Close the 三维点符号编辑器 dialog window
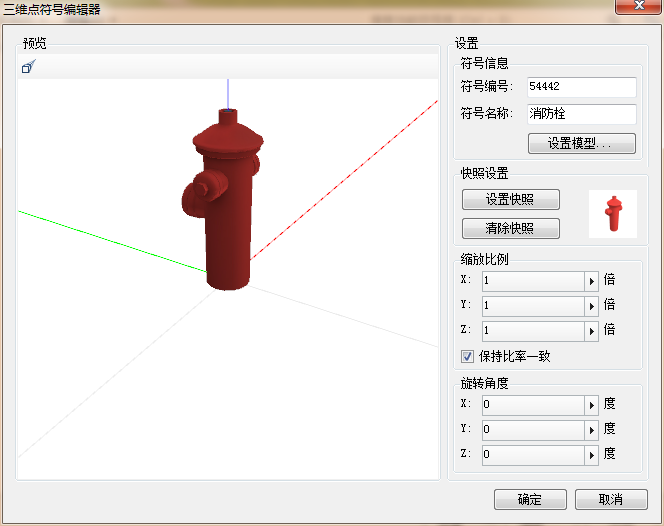The width and height of the screenshot is (664, 526). pyautogui.click(x=639, y=6)
